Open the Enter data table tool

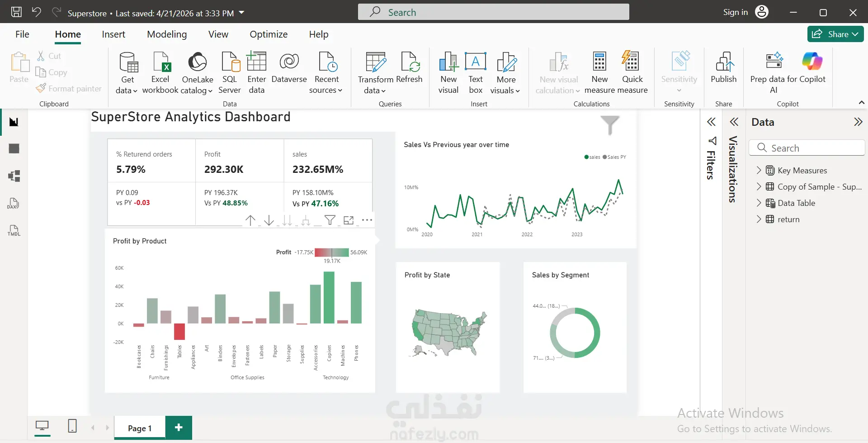[x=256, y=72]
